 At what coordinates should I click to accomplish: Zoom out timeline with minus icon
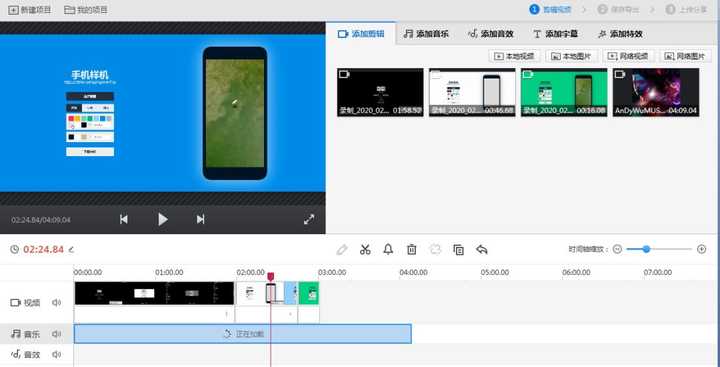coord(617,249)
